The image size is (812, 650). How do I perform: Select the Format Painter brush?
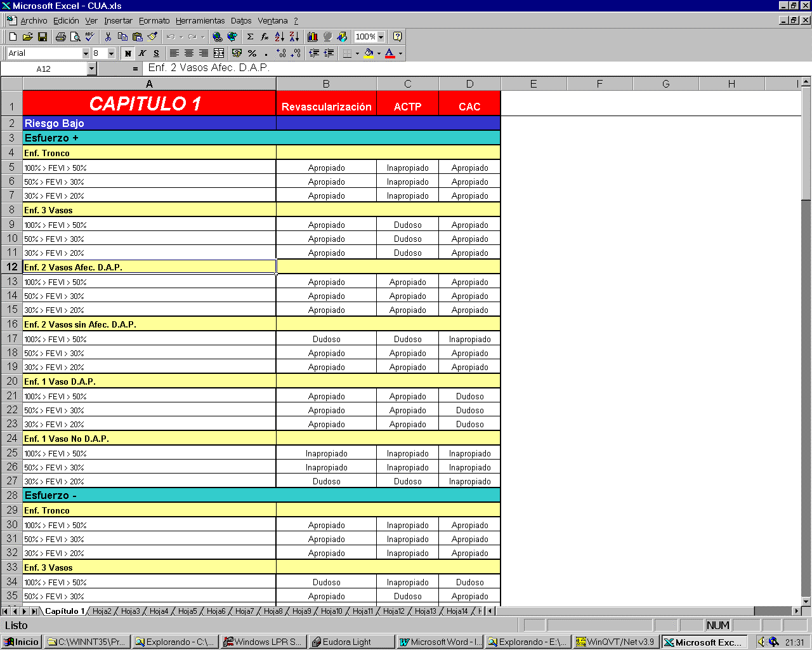pyautogui.click(x=152, y=37)
